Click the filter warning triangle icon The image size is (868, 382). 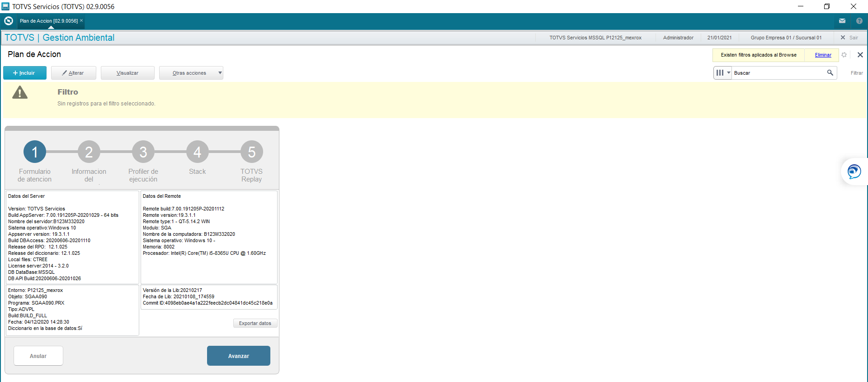coord(20,93)
